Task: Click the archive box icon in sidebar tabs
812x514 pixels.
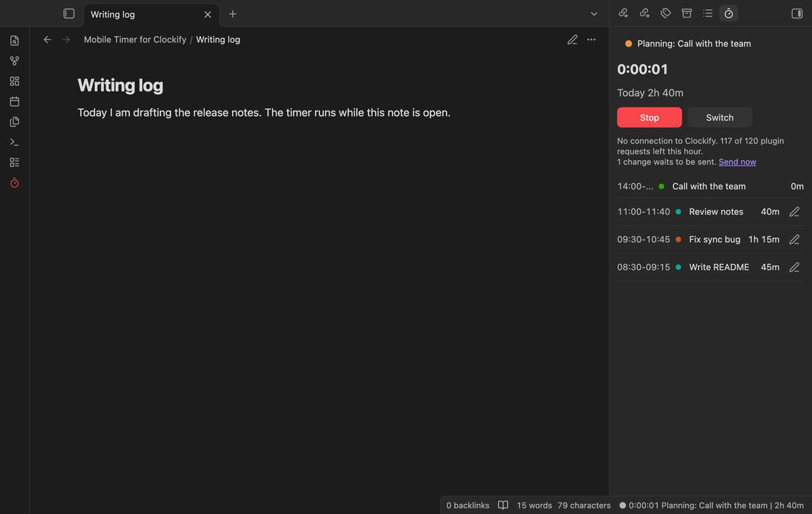Action: click(687, 14)
